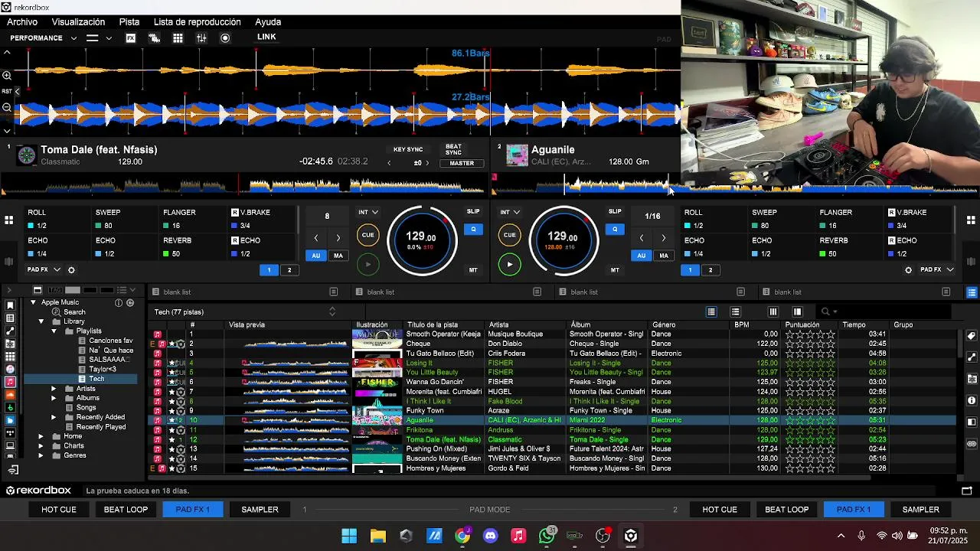Select deck 2 SAMPLER pad mode

coord(920,510)
